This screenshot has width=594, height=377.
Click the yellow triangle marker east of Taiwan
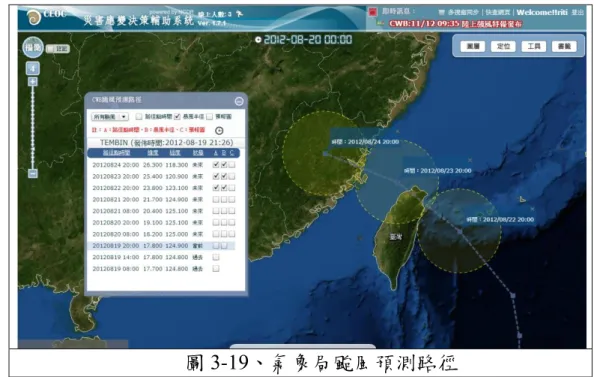[x=522, y=199]
